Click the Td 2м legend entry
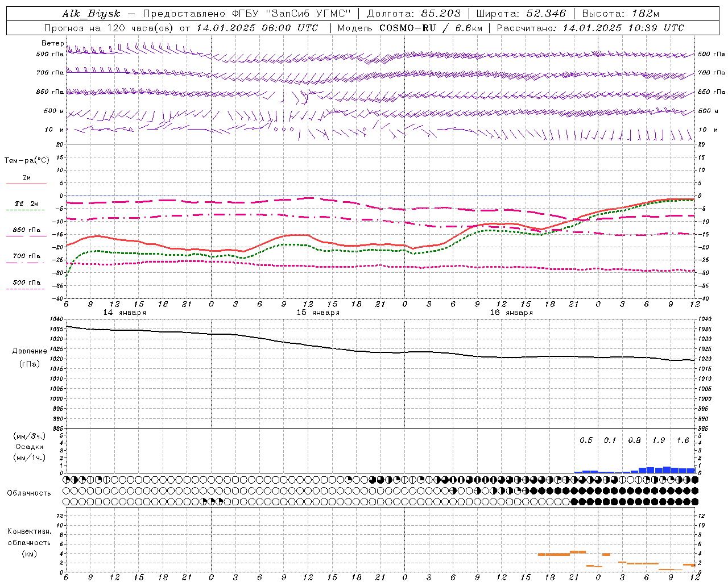Screen dimensions: 728x582 click(27, 203)
